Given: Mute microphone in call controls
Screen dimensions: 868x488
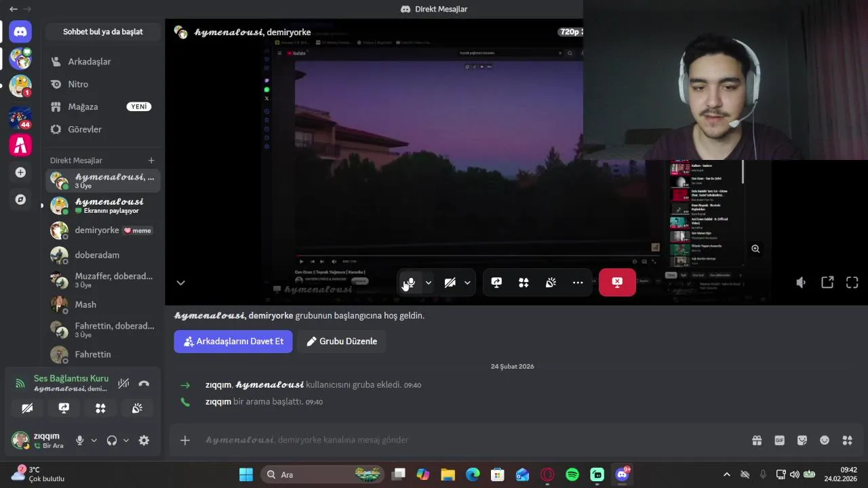Looking at the screenshot, I should coord(410,283).
